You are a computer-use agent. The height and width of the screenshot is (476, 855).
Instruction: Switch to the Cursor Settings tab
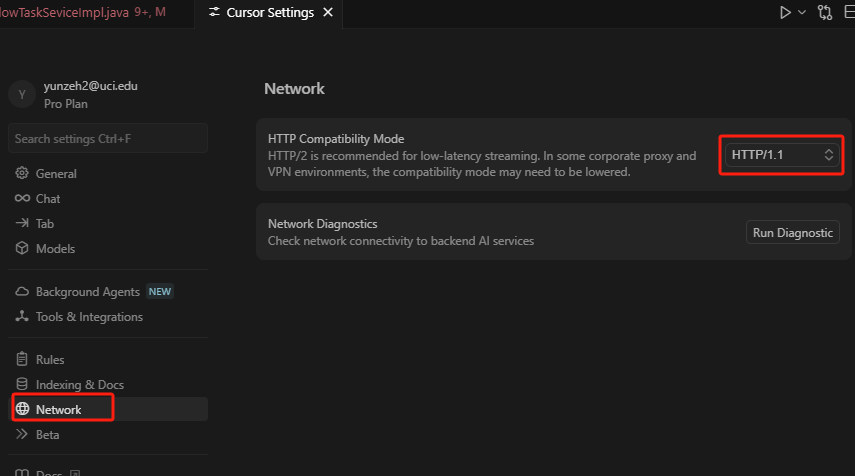(269, 13)
